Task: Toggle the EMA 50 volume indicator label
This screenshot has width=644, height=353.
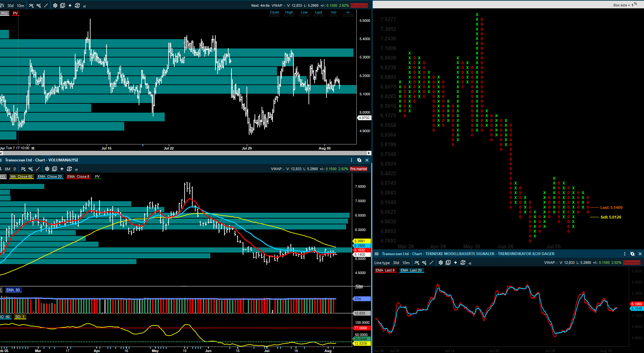Action: 13,290
